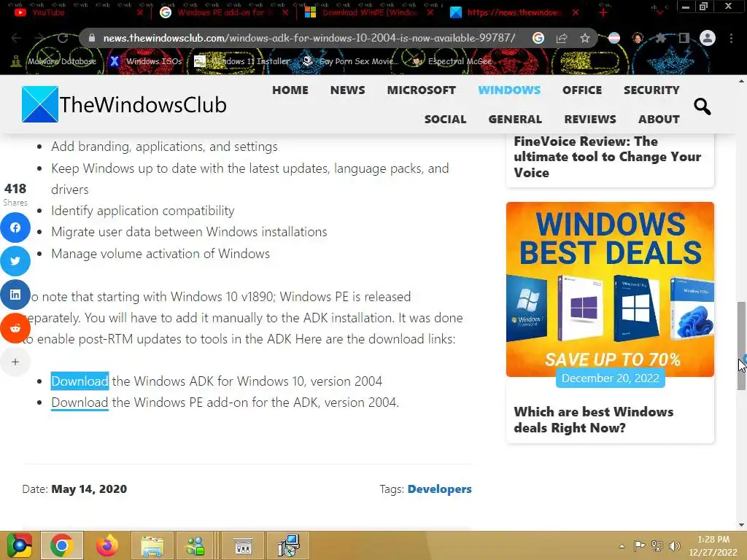Open the MICROSOFT menu item
The width and height of the screenshot is (747, 560).
(421, 90)
